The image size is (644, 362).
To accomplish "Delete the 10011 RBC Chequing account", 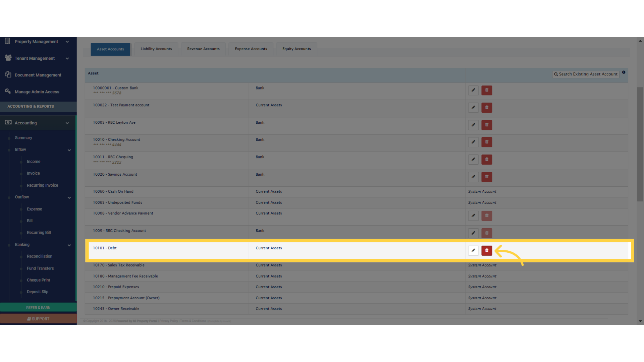I will (487, 160).
